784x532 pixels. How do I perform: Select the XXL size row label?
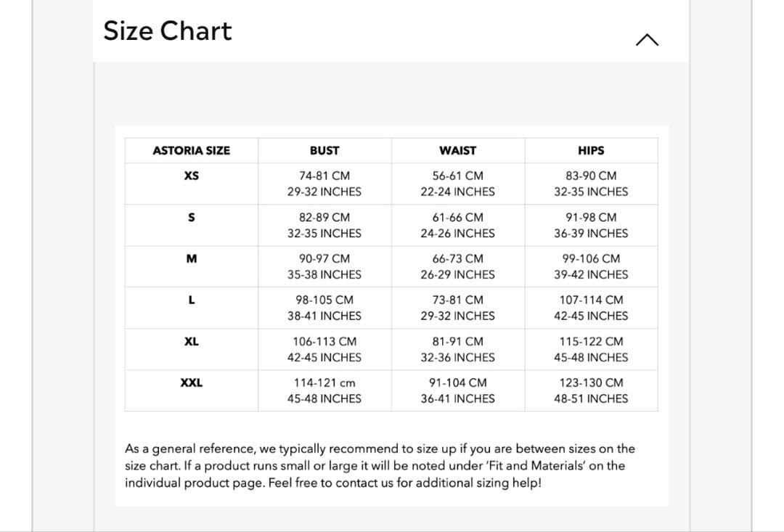pyautogui.click(x=192, y=382)
